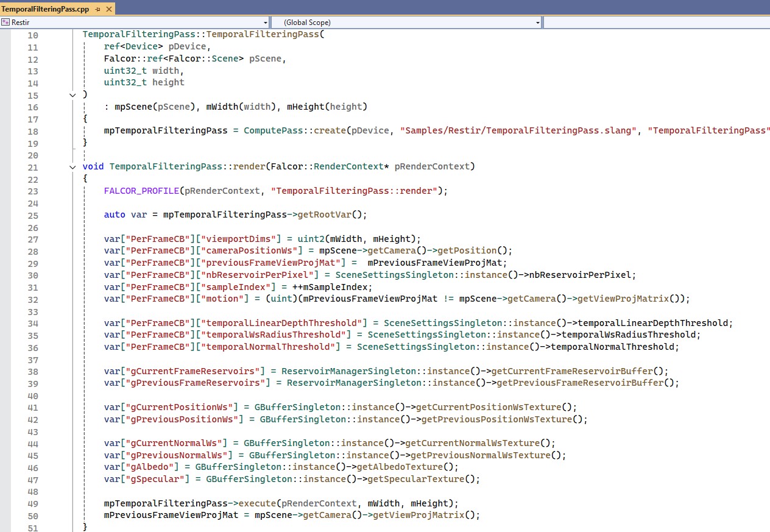770x532 pixels.
Task: Pin the TemporalFilteringPass.cpp tab
Action: coord(97,9)
